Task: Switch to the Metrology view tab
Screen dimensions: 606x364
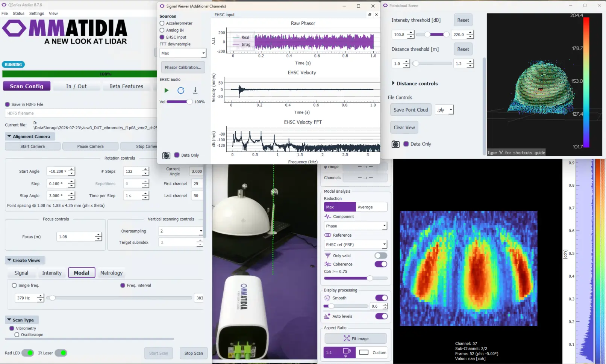Action: (111, 273)
